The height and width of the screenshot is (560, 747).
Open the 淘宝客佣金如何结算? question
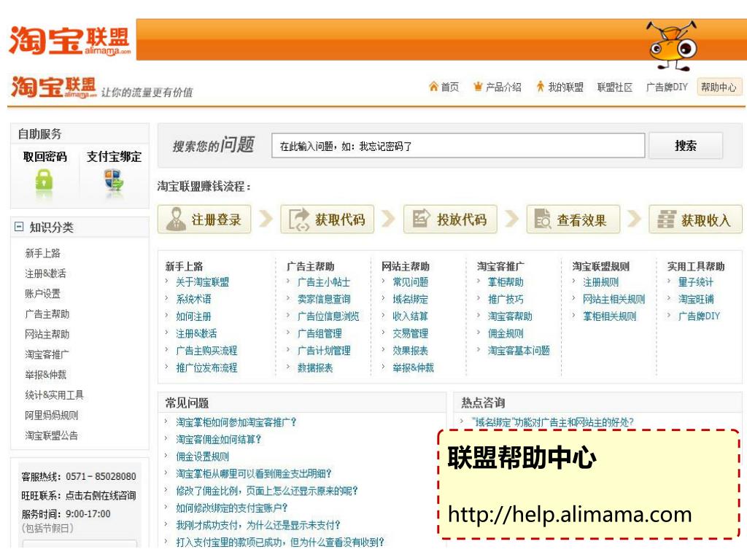[x=219, y=439]
